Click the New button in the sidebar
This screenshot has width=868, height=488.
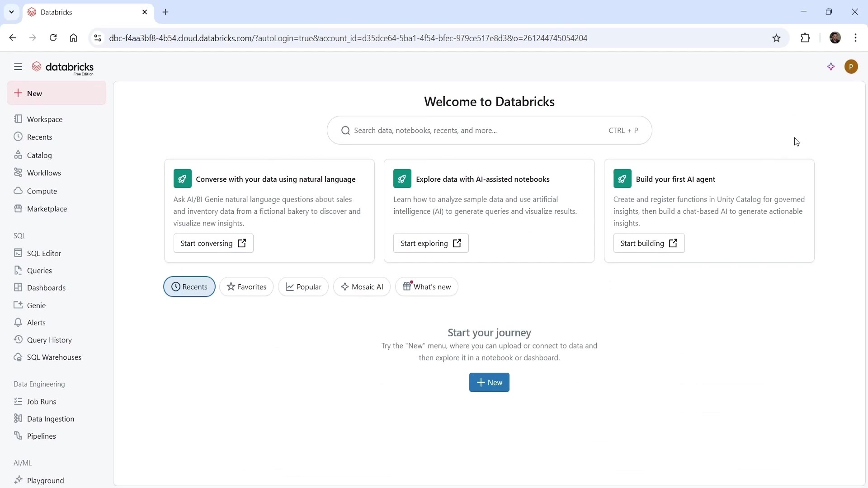(57, 93)
